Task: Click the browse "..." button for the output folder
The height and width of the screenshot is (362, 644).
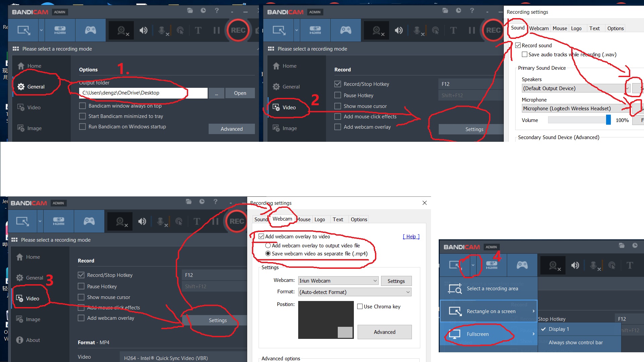Action: pos(216,93)
